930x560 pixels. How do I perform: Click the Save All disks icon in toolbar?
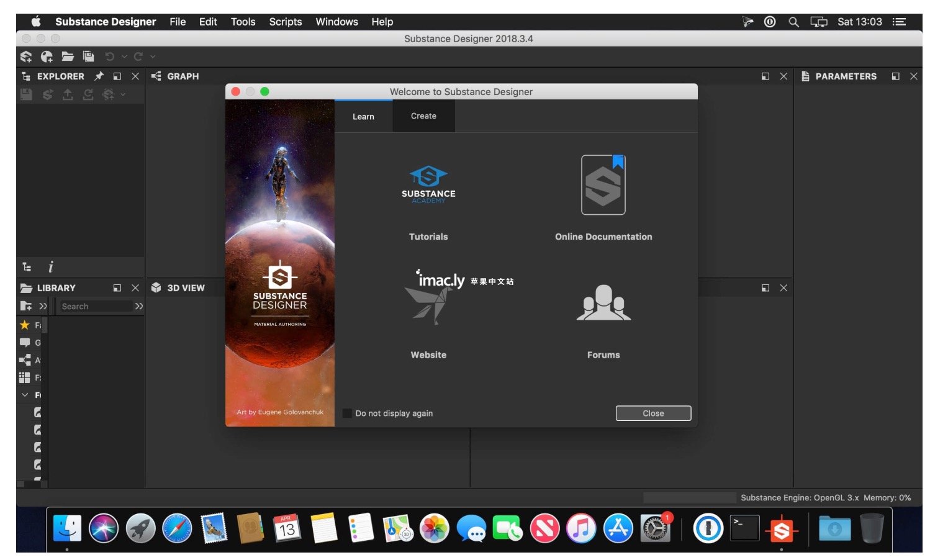(89, 56)
